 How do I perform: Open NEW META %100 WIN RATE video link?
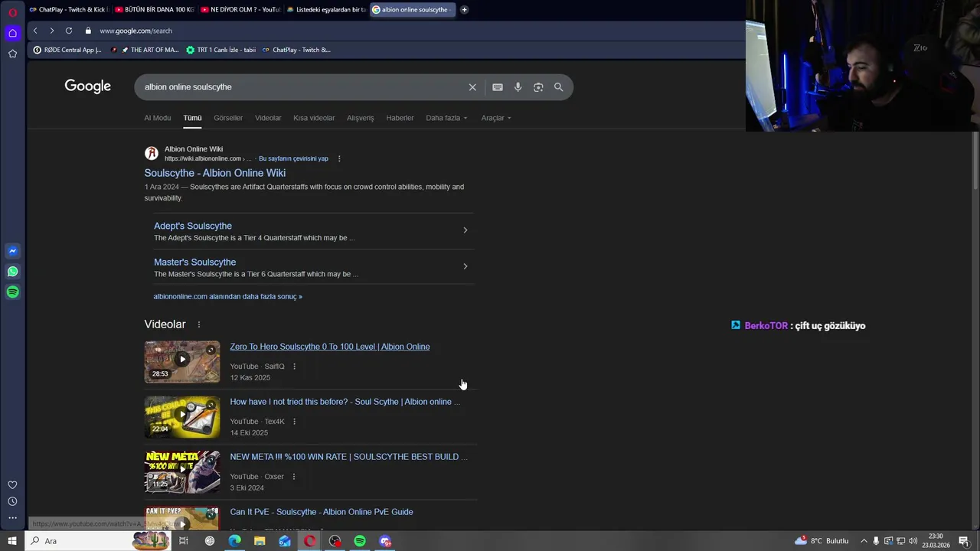coord(348,457)
